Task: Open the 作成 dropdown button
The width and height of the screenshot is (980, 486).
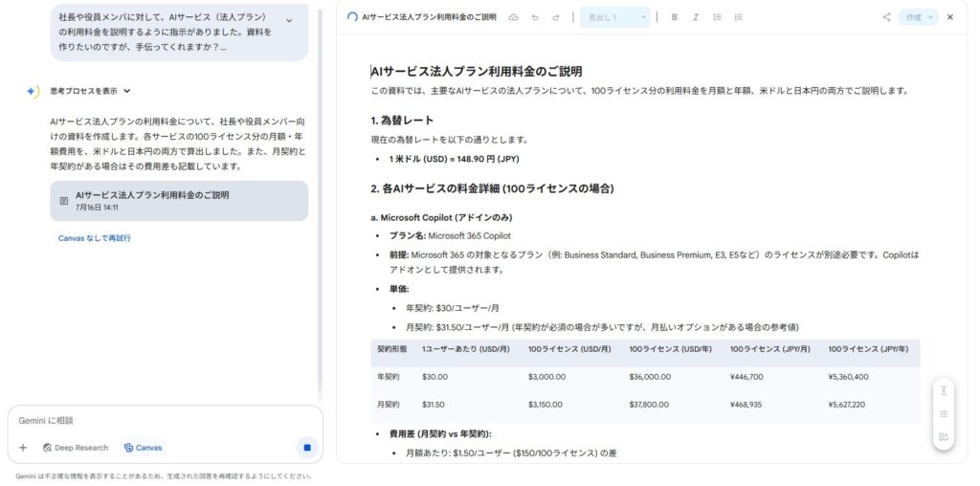Action: click(x=918, y=17)
